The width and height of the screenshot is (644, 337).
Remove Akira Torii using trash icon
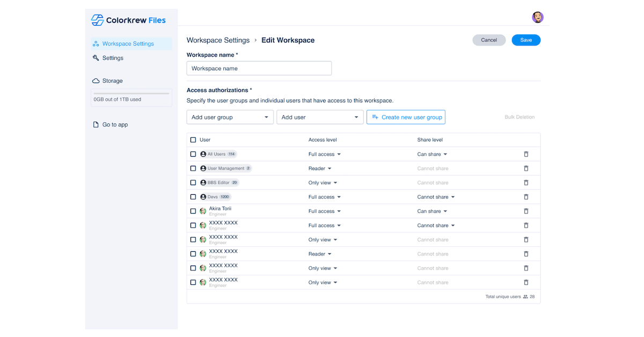pyautogui.click(x=526, y=211)
